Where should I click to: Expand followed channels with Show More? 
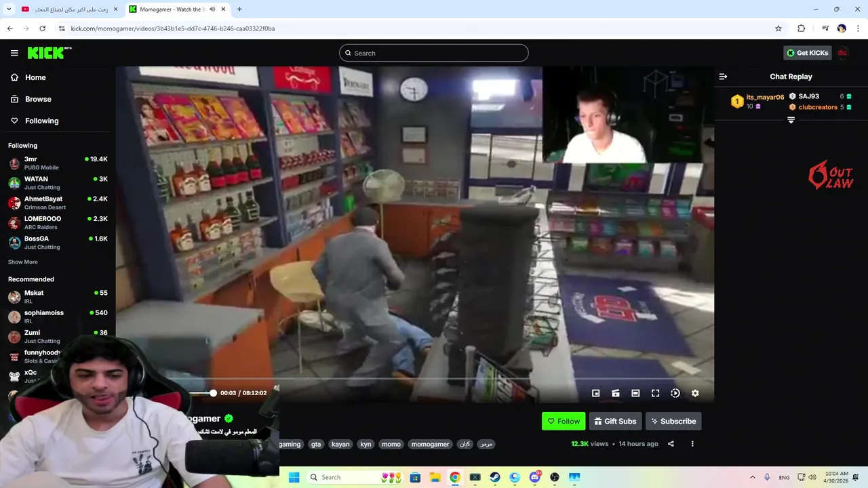[x=23, y=262]
